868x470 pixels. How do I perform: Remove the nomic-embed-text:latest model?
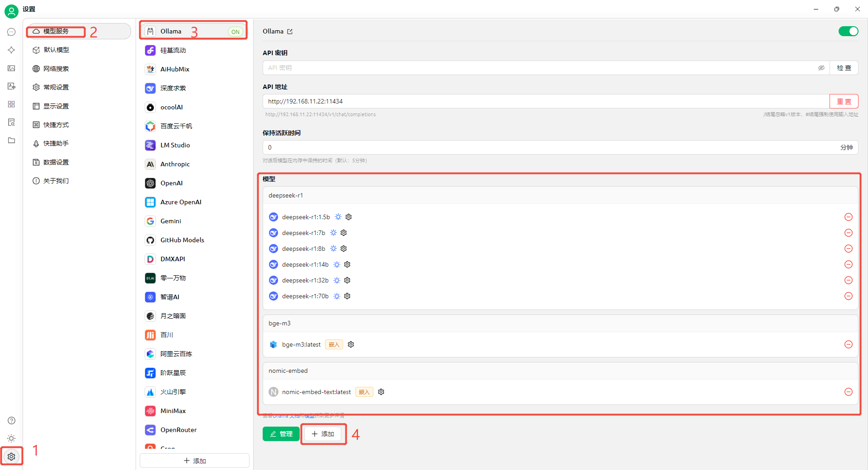(849, 392)
